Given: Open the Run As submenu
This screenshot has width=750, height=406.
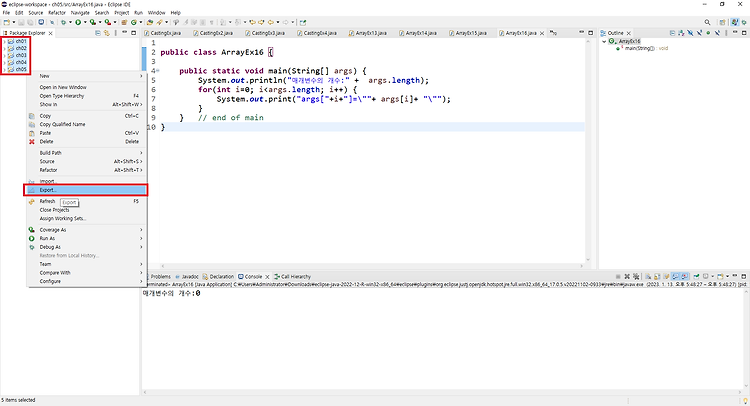Looking at the screenshot, I should click(87, 238).
